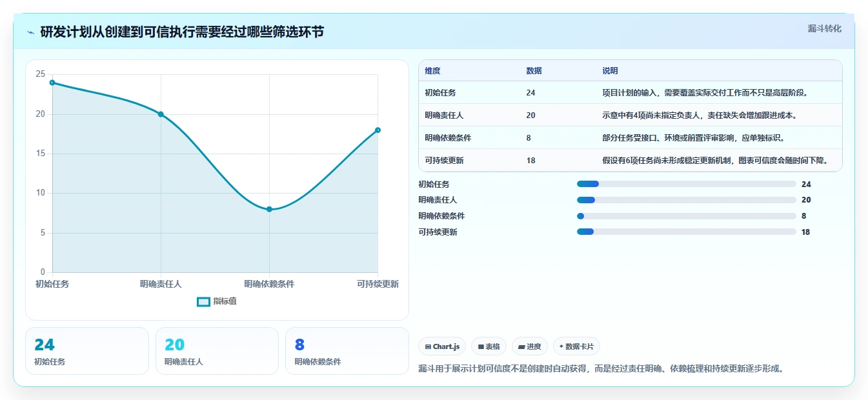Click the y-axis tick label 25
This screenshot has height=400, width=868.
[41, 75]
